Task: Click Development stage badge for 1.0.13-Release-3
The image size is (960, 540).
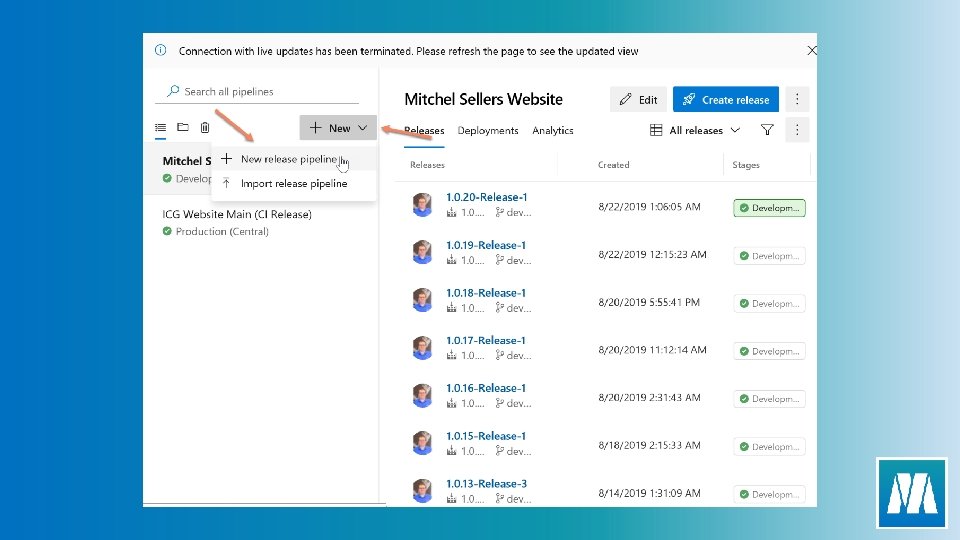Action: pos(769,495)
